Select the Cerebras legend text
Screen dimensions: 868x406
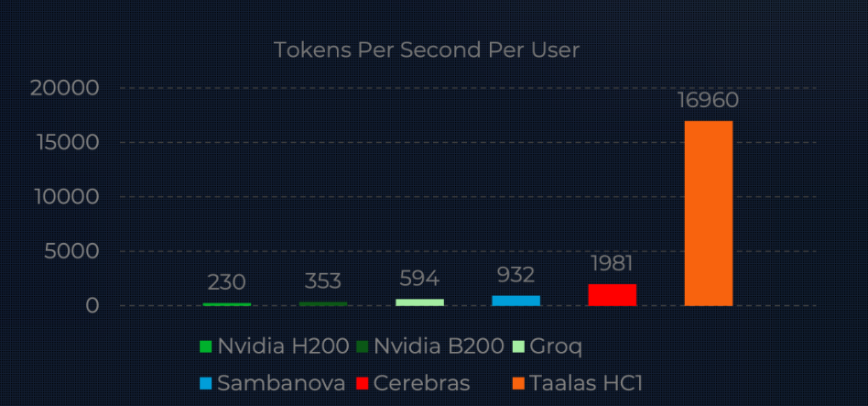point(421,382)
